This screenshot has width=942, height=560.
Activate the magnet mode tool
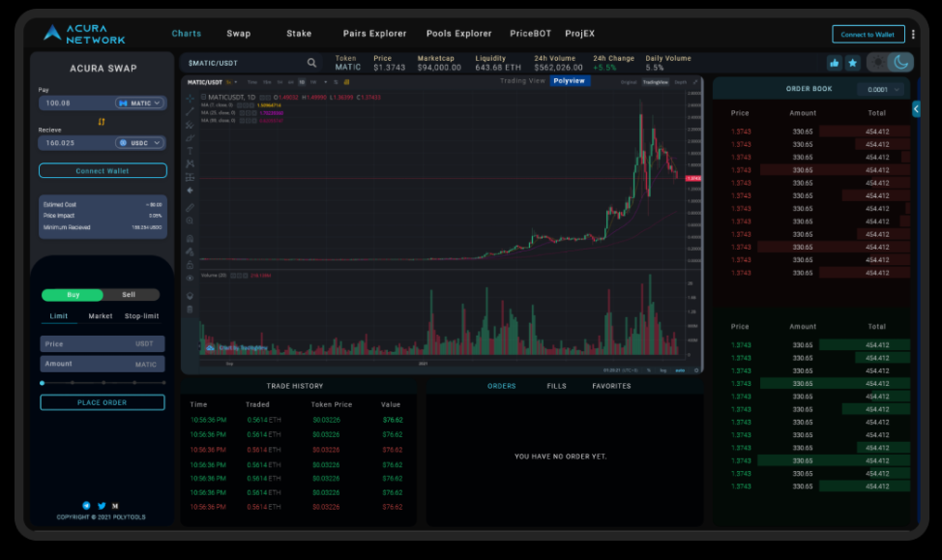pos(190,239)
